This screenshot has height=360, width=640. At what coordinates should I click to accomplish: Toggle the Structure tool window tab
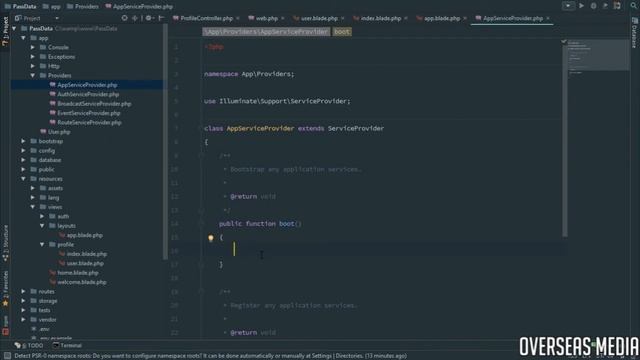click(x=5, y=242)
